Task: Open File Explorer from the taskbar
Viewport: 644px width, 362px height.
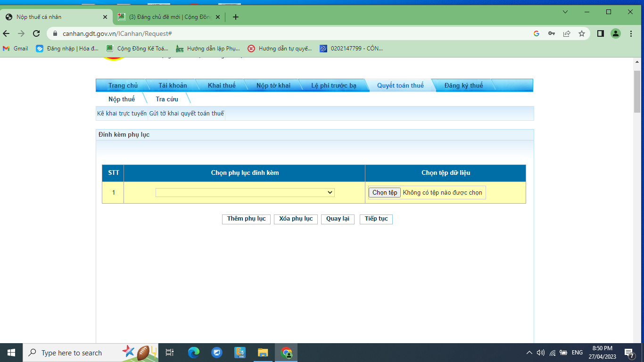Action: coord(263,353)
